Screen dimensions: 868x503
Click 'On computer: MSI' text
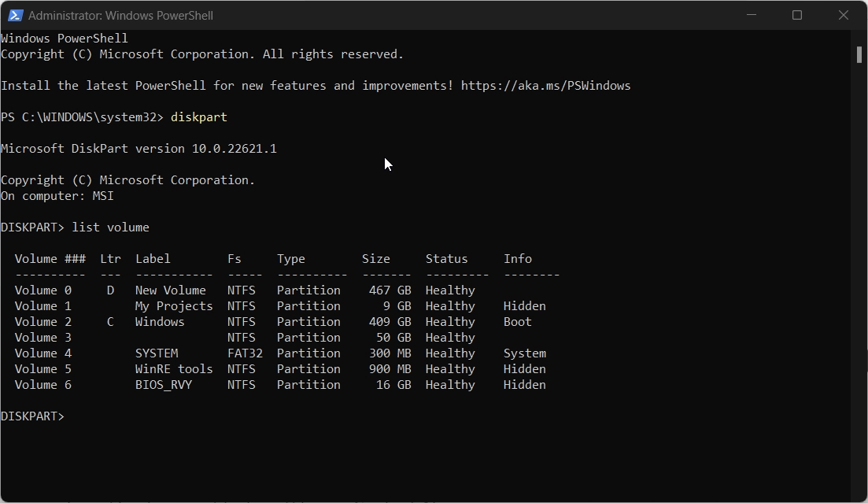coord(57,196)
